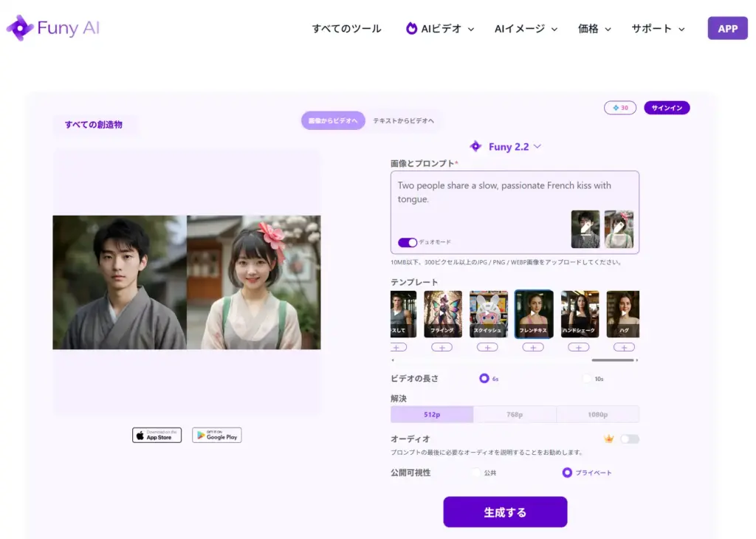This screenshot has width=756, height=539.
Task: Click the edit icon on the second uploaded image
Action: click(619, 228)
